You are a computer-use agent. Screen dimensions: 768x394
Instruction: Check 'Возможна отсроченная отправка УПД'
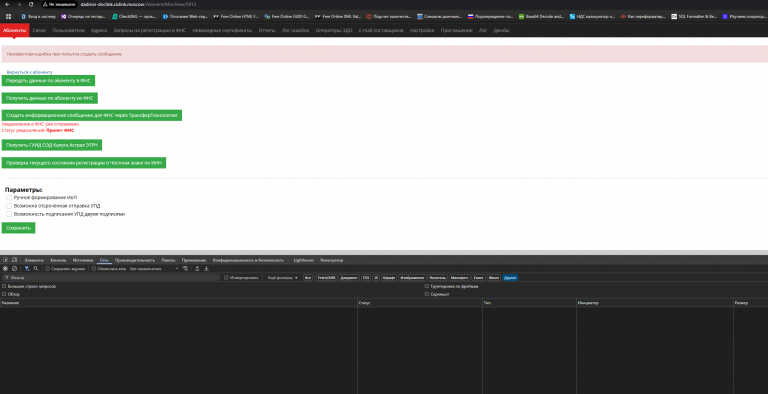9,206
